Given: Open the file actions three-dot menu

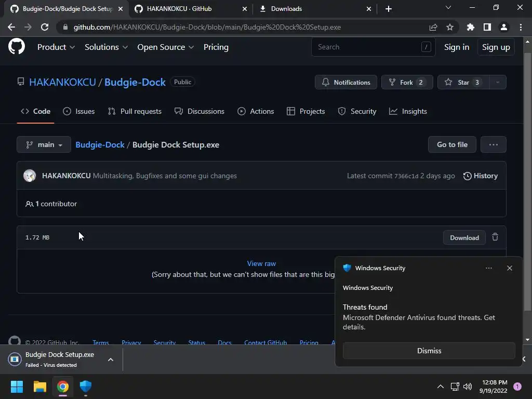Looking at the screenshot, I should (494, 144).
